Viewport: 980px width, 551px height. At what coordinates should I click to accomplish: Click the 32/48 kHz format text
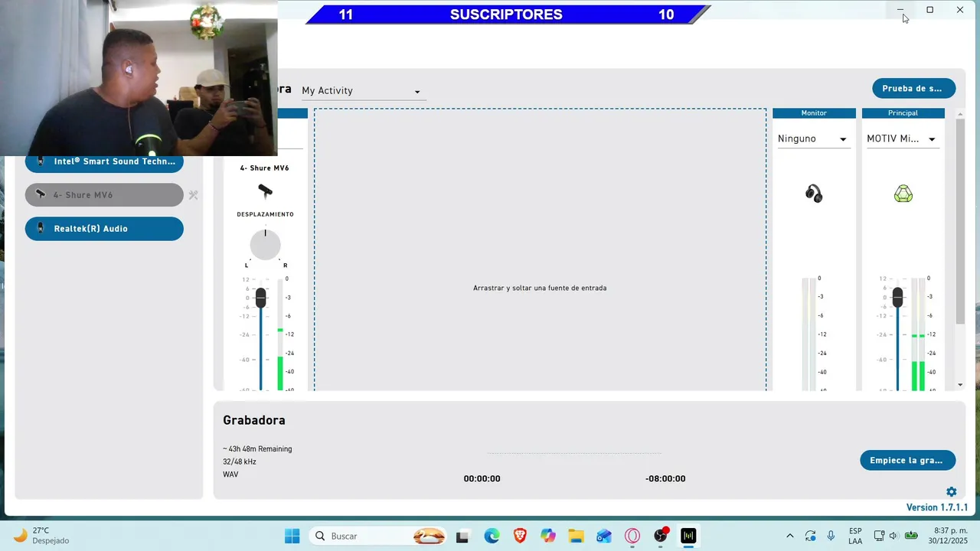[x=240, y=462]
